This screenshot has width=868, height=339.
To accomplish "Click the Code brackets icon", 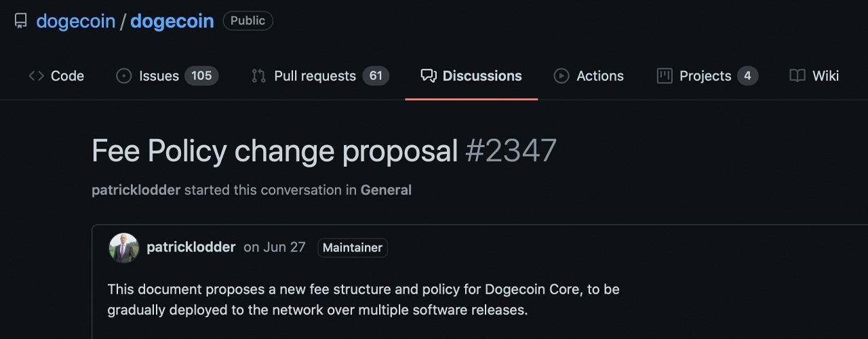I will 36,76.
